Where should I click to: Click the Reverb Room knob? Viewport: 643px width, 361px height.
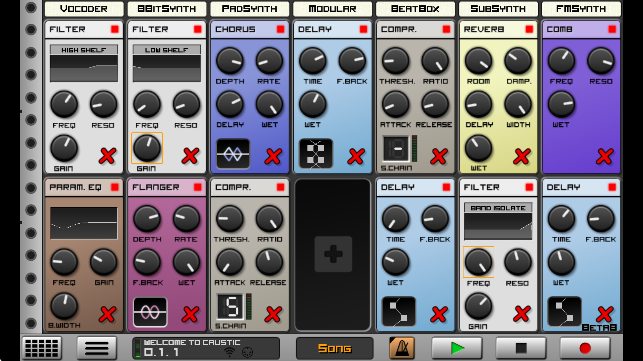tap(478, 61)
